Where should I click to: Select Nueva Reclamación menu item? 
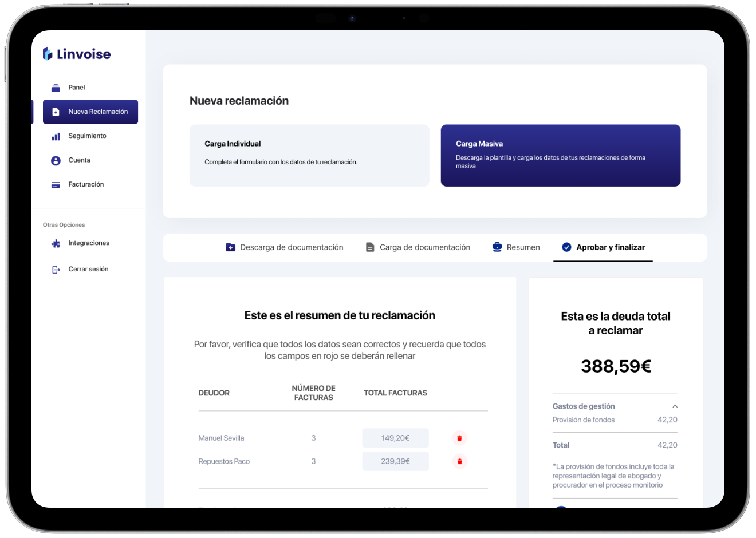pos(90,112)
